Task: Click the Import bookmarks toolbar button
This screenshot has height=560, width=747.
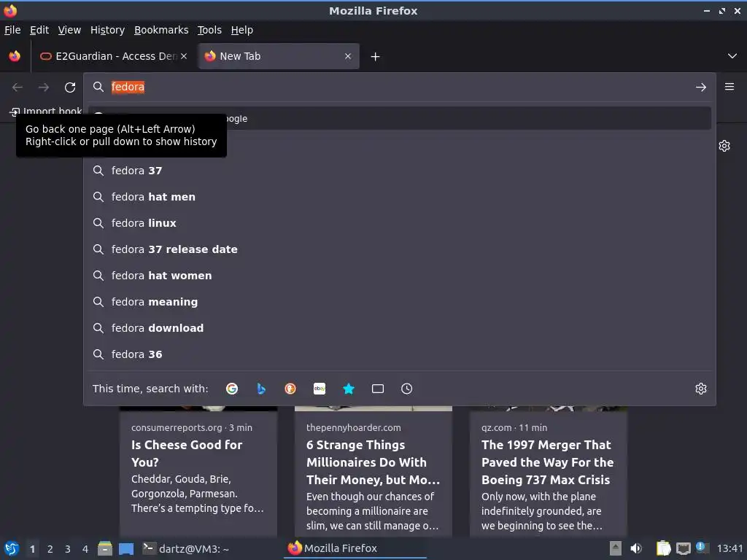Action: (x=46, y=112)
